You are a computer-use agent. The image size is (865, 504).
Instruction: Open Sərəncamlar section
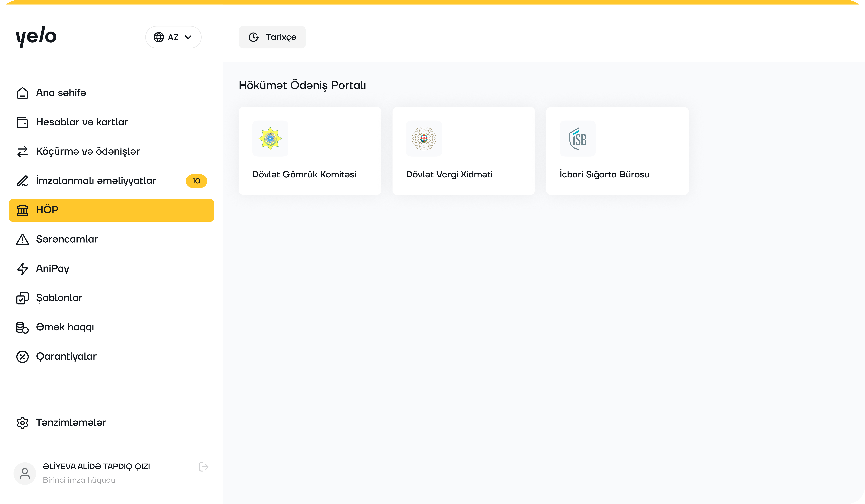click(x=111, y=239)
